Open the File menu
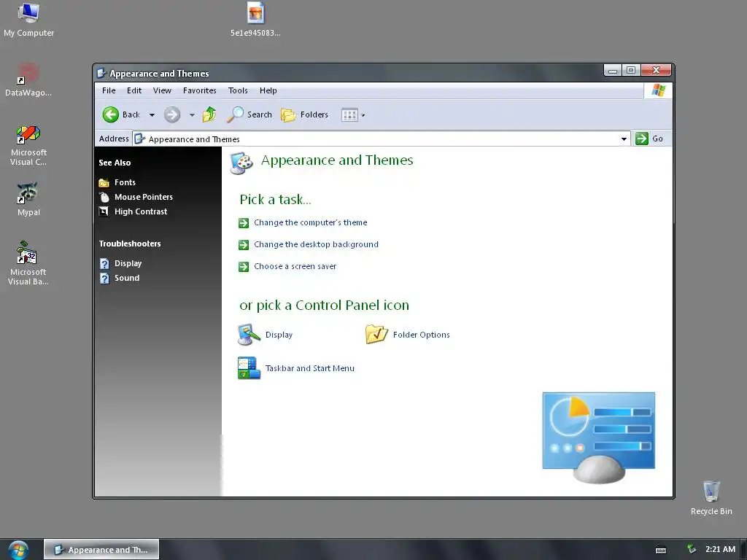This screenshot has width=747, height=560. (x=109, y=90)
